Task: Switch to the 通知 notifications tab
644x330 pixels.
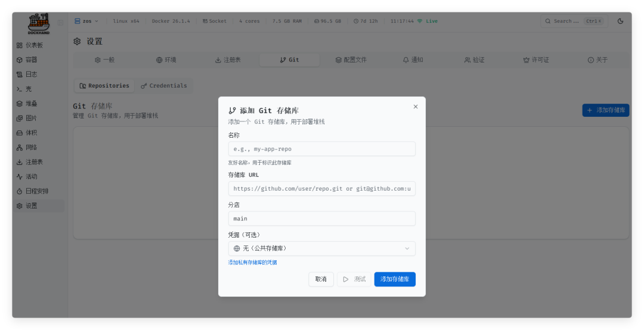Action: (413, 60)
